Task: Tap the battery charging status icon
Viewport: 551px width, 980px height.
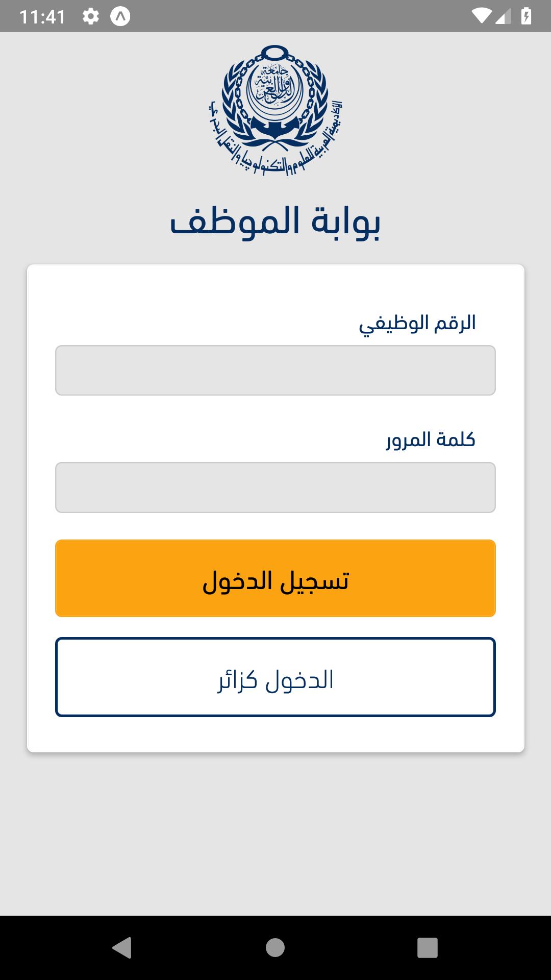Action: pyautogui.click(x=526, y=16)
